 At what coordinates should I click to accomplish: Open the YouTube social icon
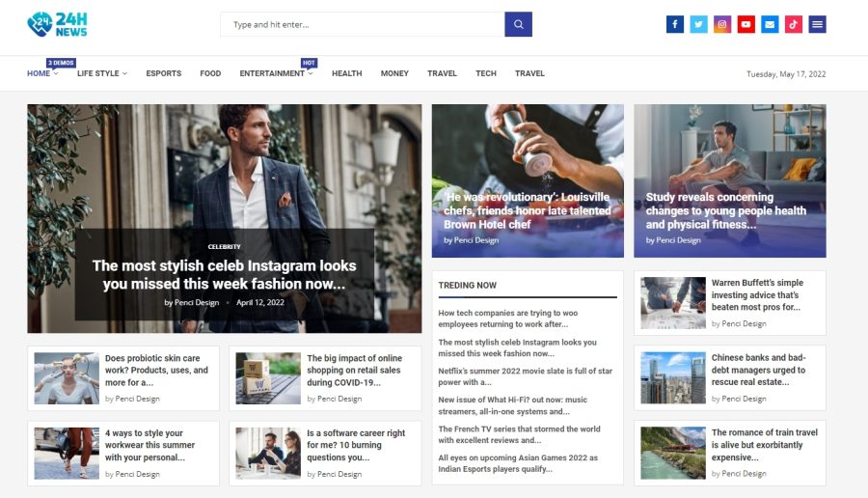coord(746,24)
